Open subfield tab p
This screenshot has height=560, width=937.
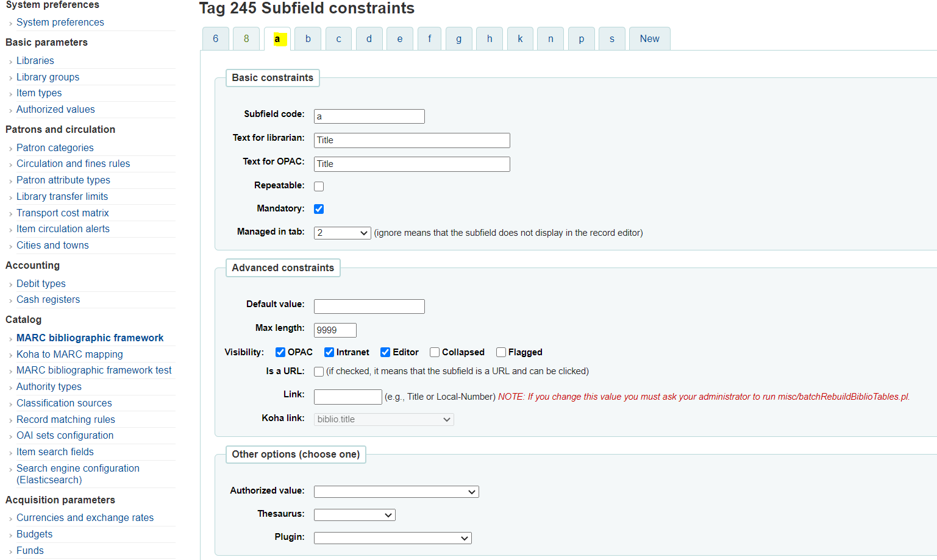tap(581, 38)
